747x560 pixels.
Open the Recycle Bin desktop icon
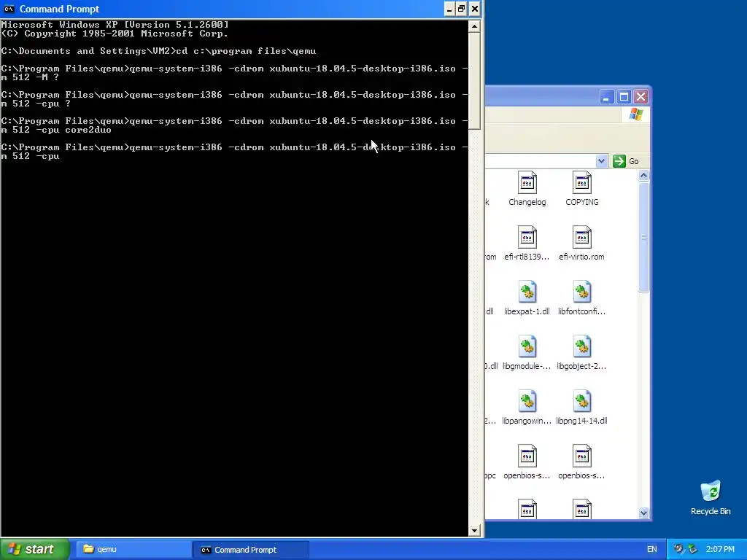click(711, 491)
